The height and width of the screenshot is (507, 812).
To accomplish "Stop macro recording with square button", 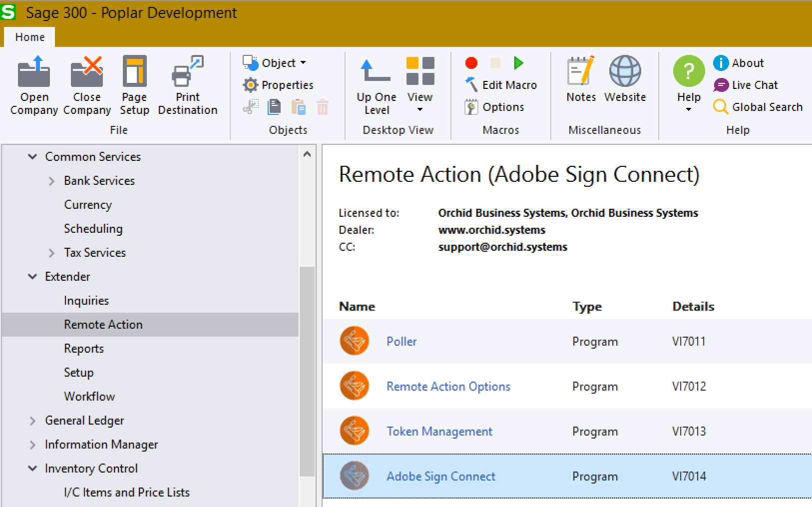I will click(x=495, y=63).
